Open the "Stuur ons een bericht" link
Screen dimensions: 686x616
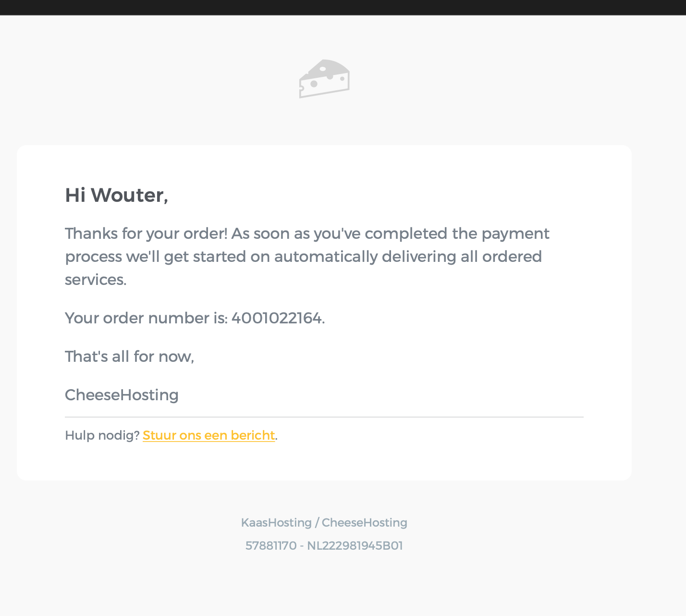pos(208,435)
